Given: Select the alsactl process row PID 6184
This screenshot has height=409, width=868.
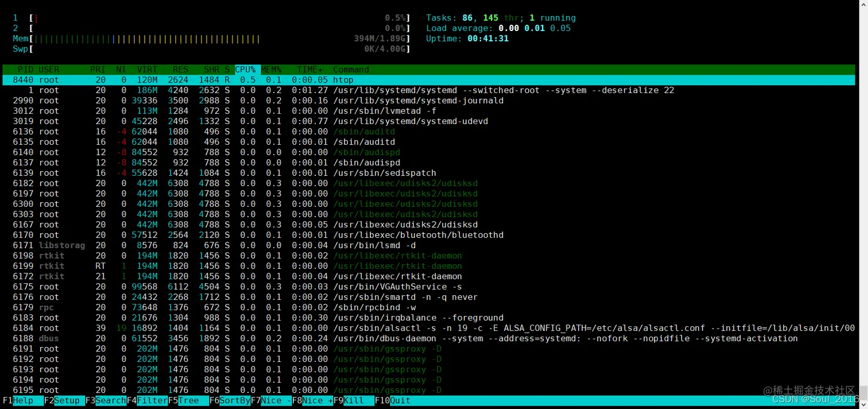Looking at the screenshot, I should (429, 328).
